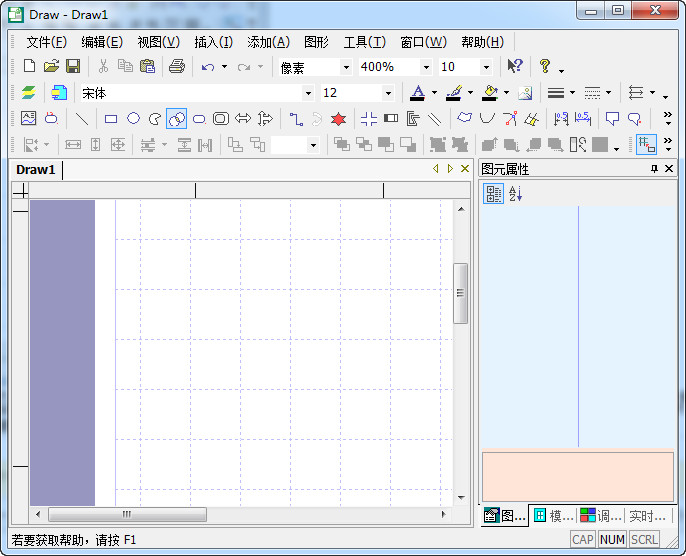This screenshot has height=556, width=686.
Task: Open the 宋体 font dropdown
Action: pyautogui.click(x=308, y=93)
